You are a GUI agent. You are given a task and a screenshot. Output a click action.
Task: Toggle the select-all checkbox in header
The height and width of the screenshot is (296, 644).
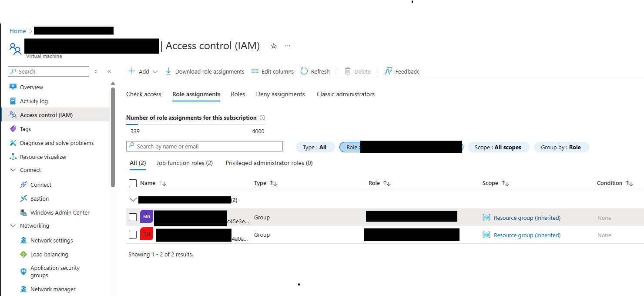[x=133, y=183]
